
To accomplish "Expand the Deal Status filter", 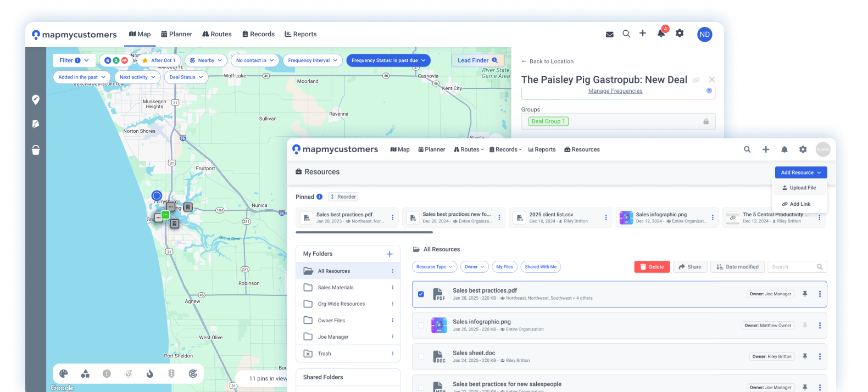I will point(186,77).
